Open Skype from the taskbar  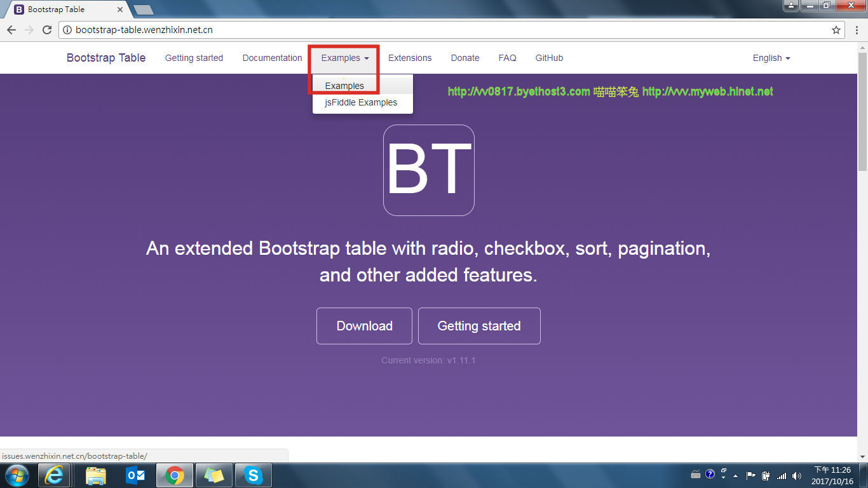click(254, 475)
